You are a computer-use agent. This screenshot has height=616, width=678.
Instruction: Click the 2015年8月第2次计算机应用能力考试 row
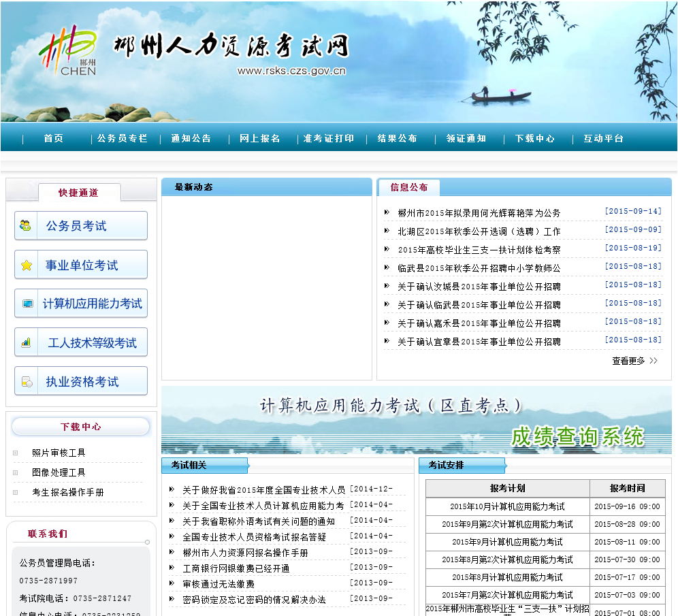(x=545, y=560)
